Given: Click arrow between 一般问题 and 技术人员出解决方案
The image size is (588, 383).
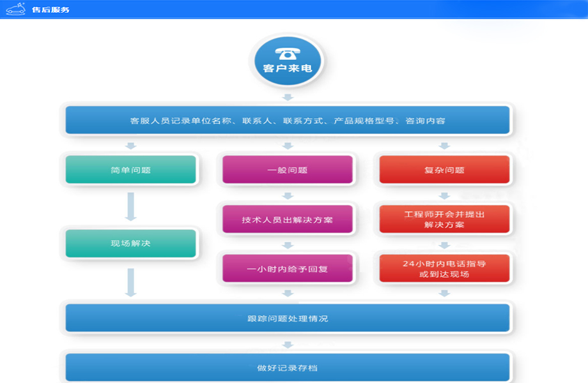Looking at the screenshot, I should [x=288, y=196].
